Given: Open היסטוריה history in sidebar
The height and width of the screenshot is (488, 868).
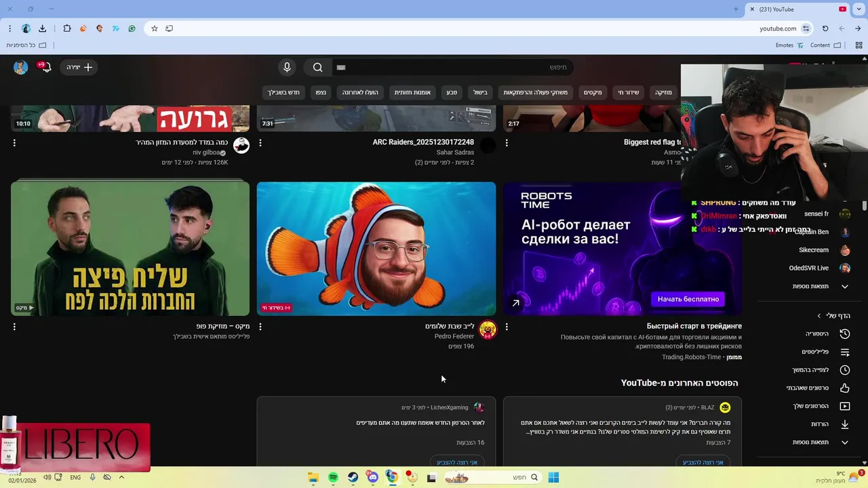Looking at the screenshot, I should pyautogui.click(x=828, y=333).
